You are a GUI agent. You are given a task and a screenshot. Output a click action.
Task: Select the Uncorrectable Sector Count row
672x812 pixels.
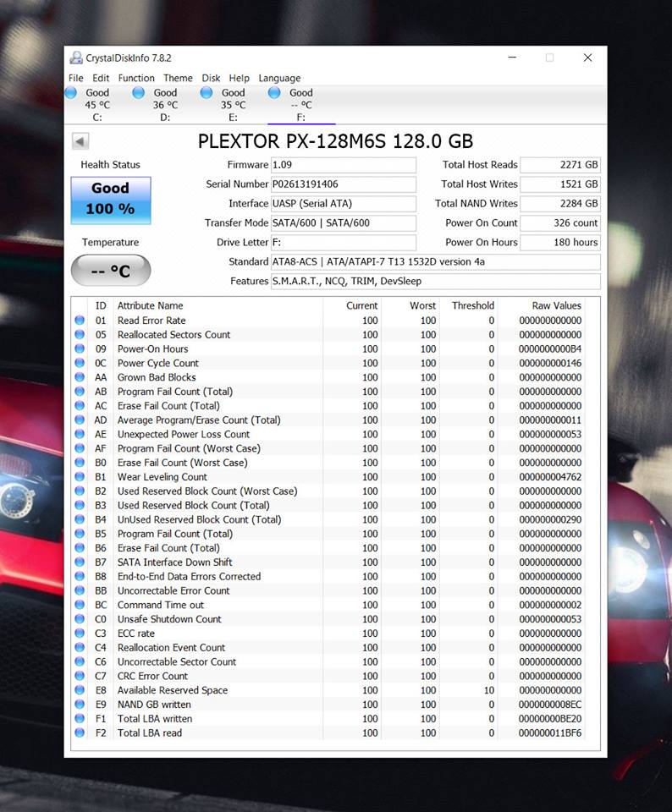click(x=328, y=661)
